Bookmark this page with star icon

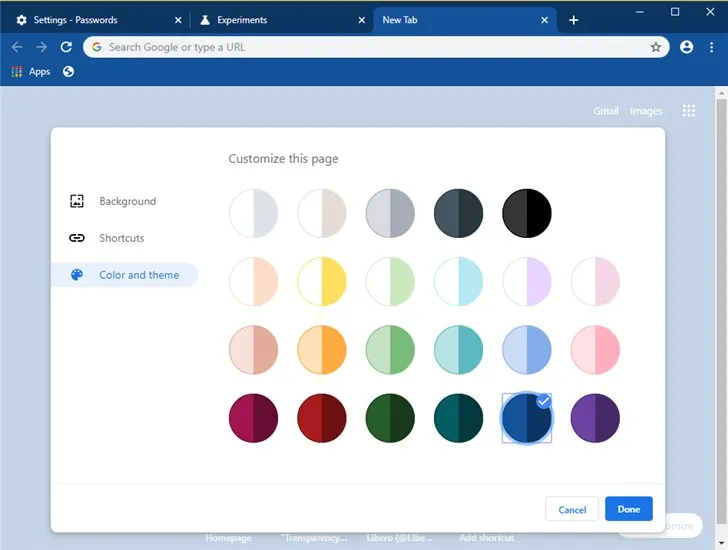(656, 47)
